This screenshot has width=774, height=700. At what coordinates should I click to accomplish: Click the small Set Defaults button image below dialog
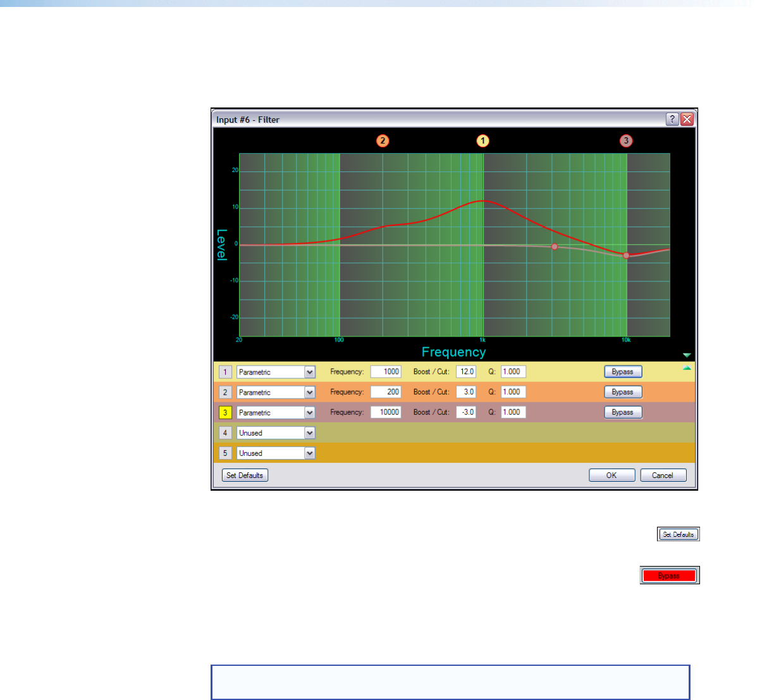(x=679, y=534)
